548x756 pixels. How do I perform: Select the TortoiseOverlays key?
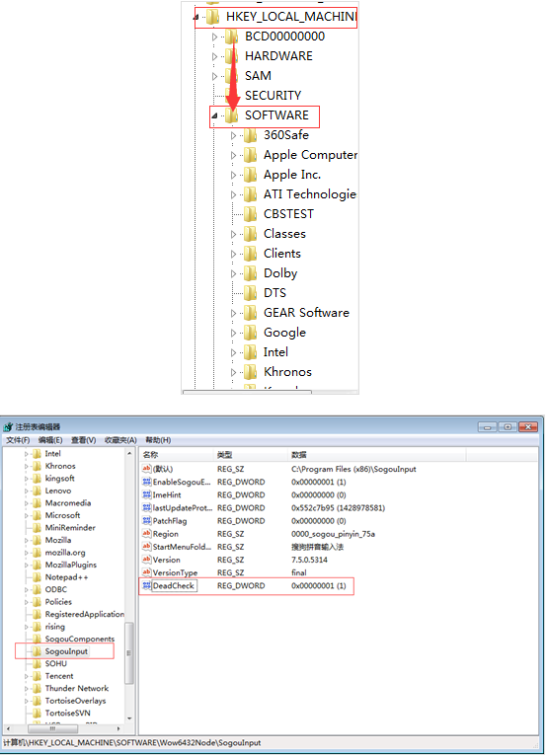[x=75, y=701]
